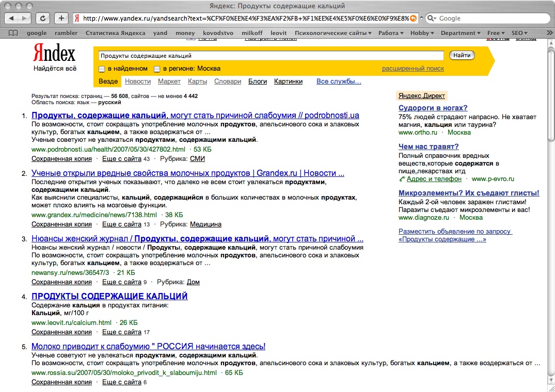Click the Yandex logo
Image resolution: width=555 pixels, height=392 pixels.
(54, 54)
